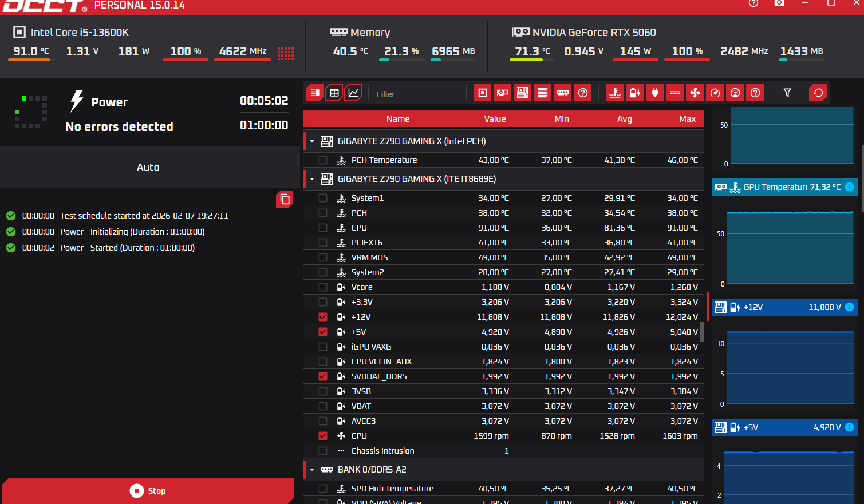The width and height of the screenshot is (864, 504).
Task: Collapse the BANK 0/DDR5-A2 group
Action: [x=312, y=470]
